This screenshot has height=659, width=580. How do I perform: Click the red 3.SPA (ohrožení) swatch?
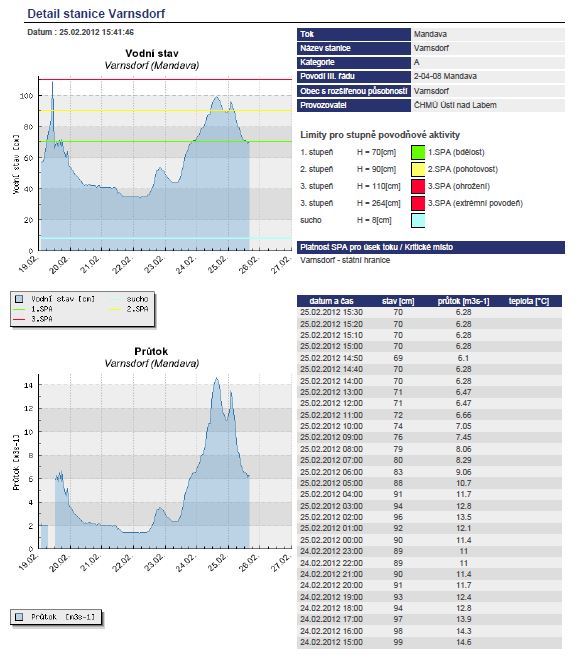pos(418,186)
